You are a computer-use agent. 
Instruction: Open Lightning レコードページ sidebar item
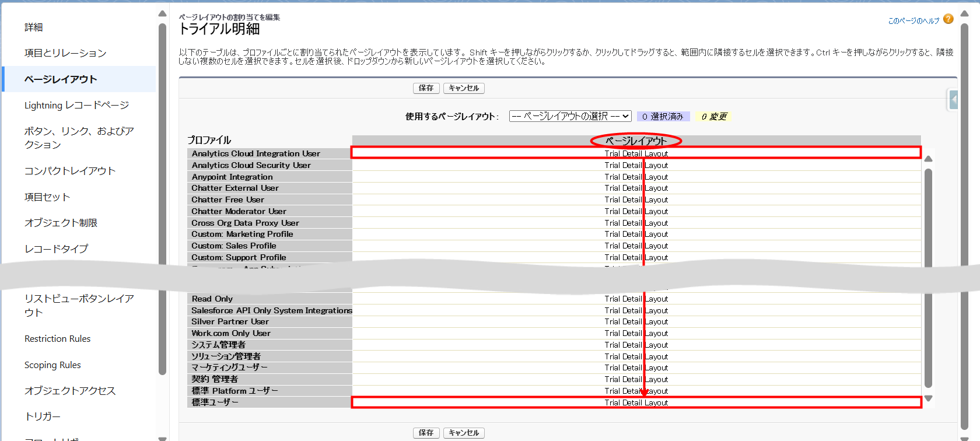[x=76, y=105]
